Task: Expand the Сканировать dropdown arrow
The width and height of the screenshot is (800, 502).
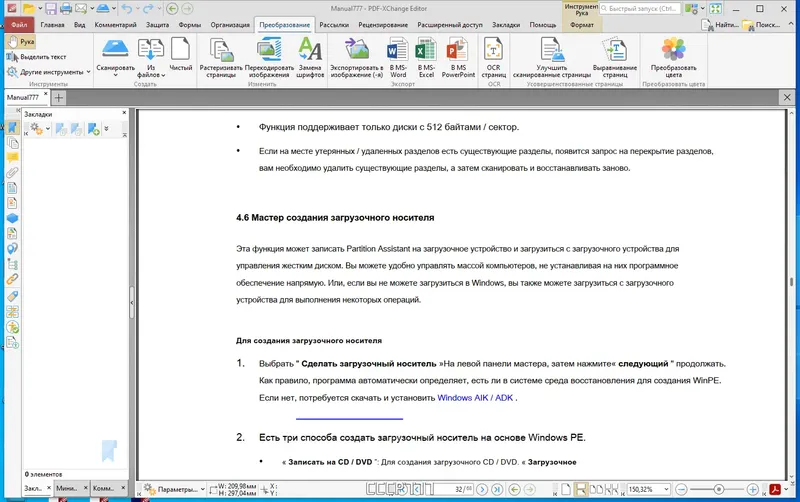Action: pyautogui.click(x=115, y=75)
